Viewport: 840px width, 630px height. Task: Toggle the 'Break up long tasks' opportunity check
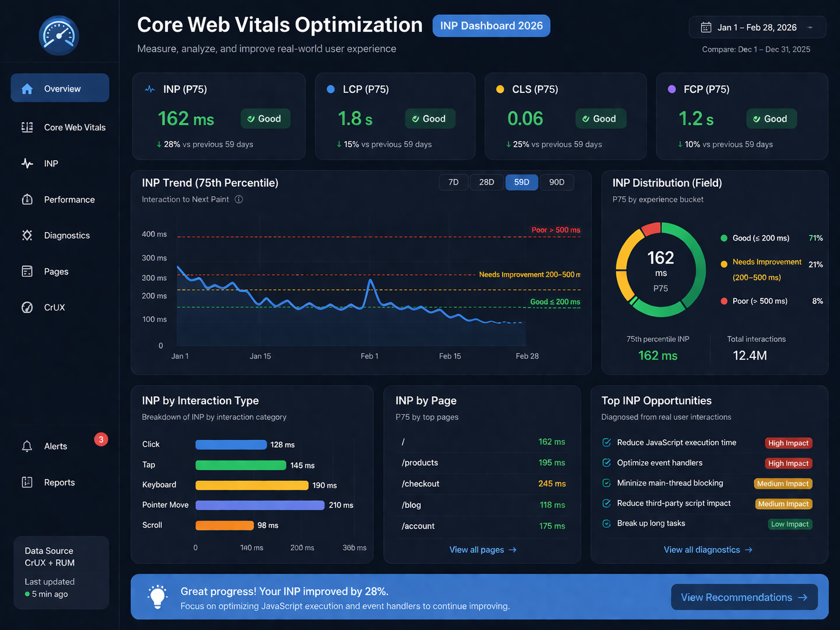coord(606,523)
